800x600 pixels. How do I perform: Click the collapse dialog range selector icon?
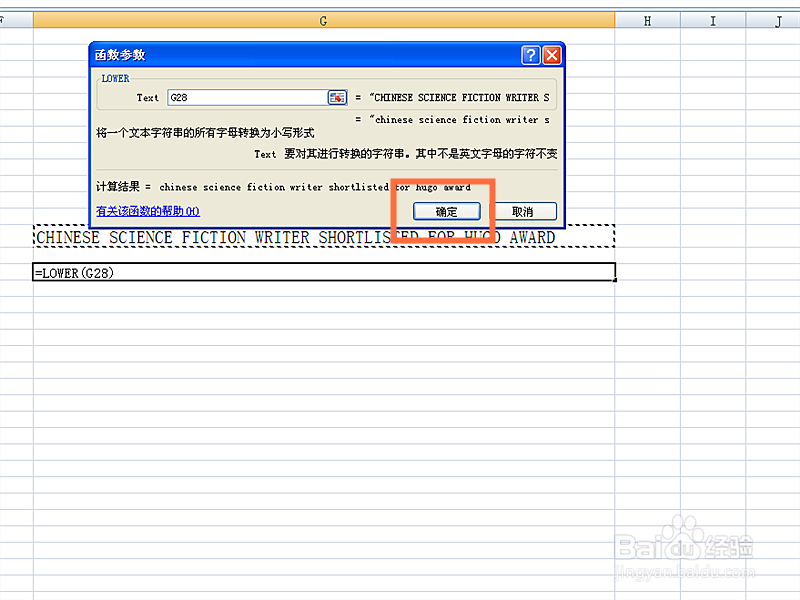[x=337, y=97]
